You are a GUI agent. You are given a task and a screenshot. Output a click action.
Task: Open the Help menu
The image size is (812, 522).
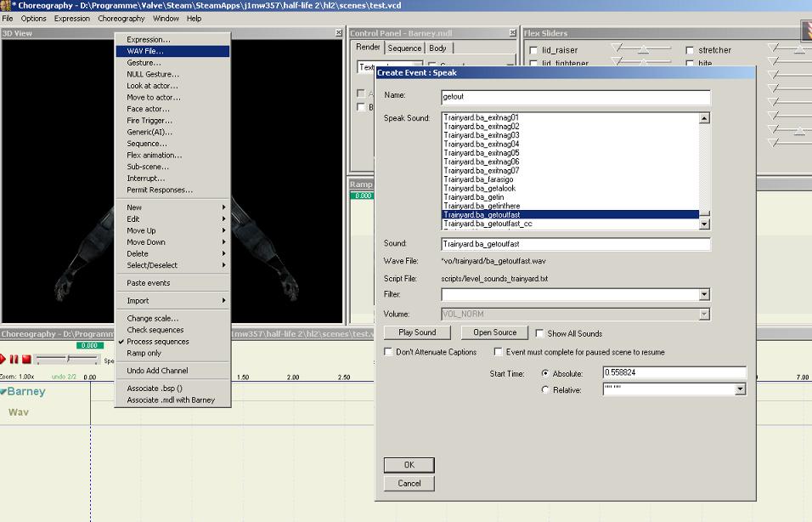click(x=195, y=19)
